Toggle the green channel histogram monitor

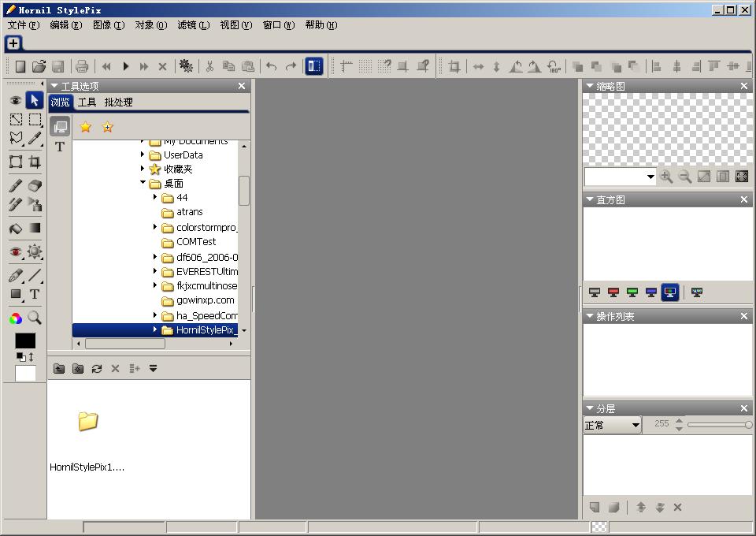point(632,292)
